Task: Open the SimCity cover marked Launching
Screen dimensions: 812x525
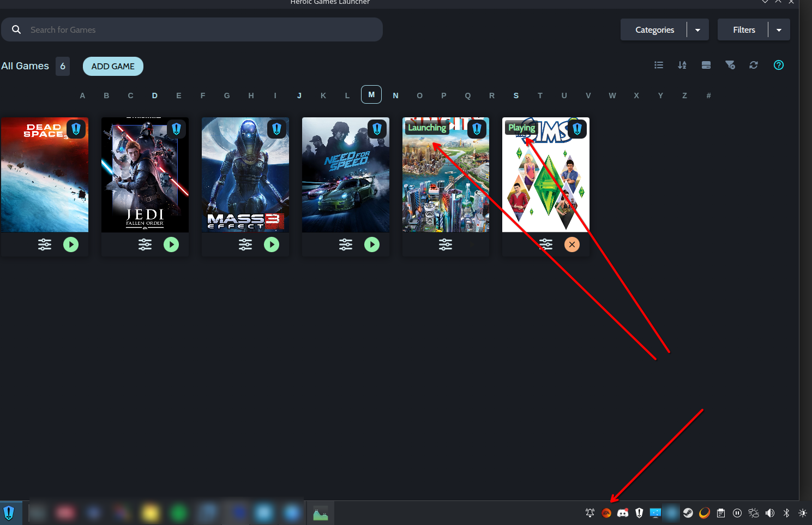Action: point(446,175)
